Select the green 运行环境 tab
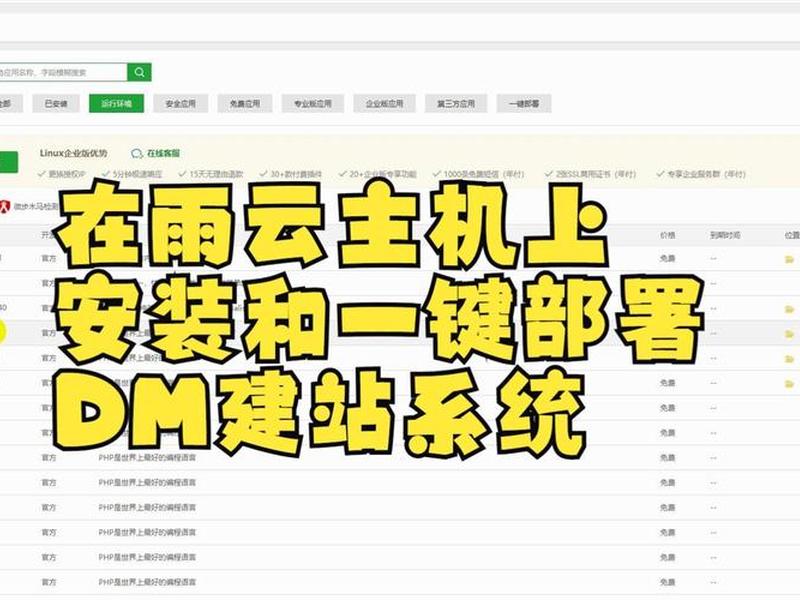This screenshot has width=800, height=600. 116,104
